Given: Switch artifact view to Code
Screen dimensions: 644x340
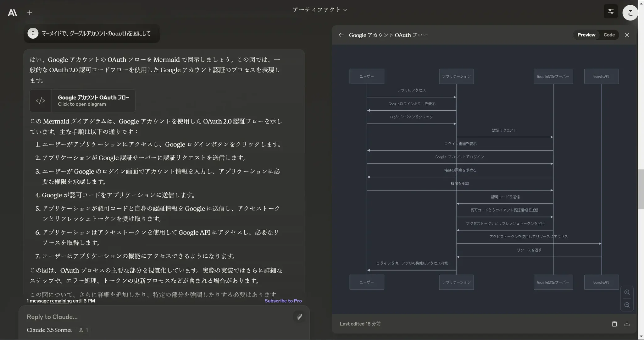Looking at the screenshot, I should tap(609, 35).
